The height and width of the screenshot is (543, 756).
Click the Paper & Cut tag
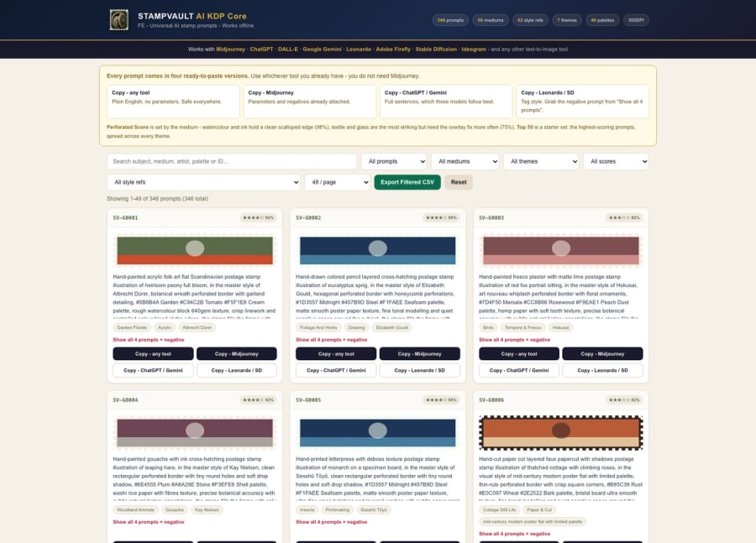(539, 509)
